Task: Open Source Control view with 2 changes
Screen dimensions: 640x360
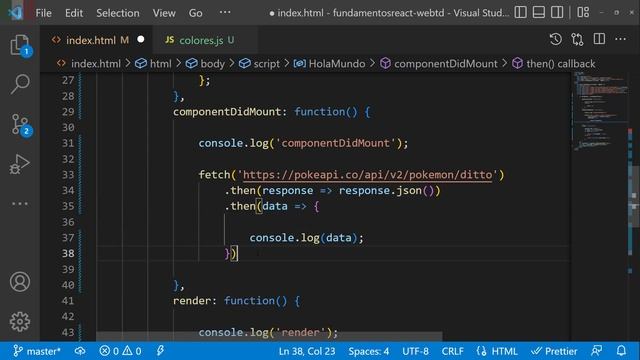Action: 20,124
